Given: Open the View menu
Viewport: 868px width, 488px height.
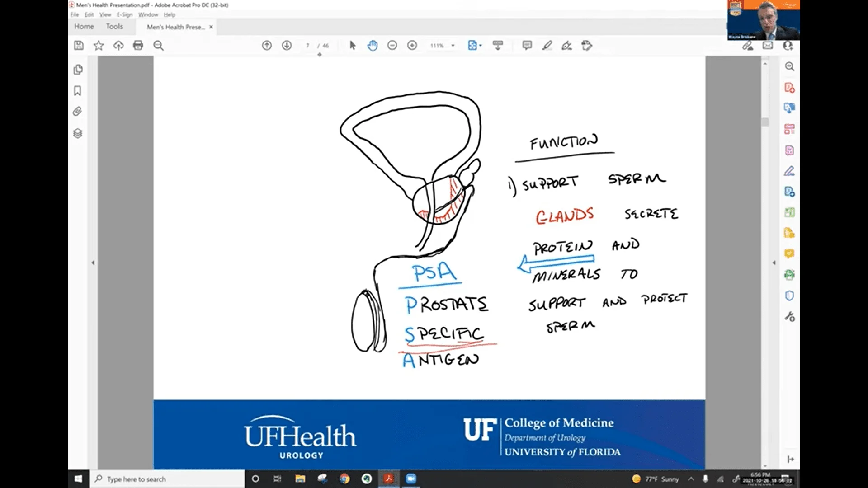Looking at the screenshot, I should 105,15.
